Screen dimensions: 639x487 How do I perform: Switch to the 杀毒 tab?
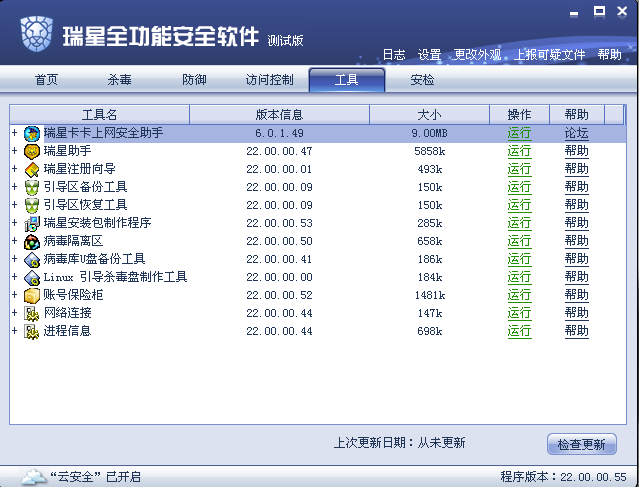coord(119,80)
